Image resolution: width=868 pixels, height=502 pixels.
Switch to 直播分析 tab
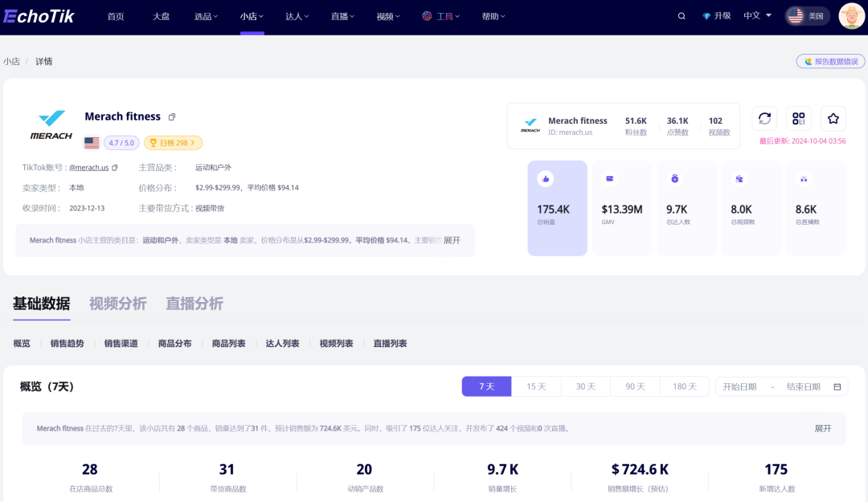coord(194,304)
